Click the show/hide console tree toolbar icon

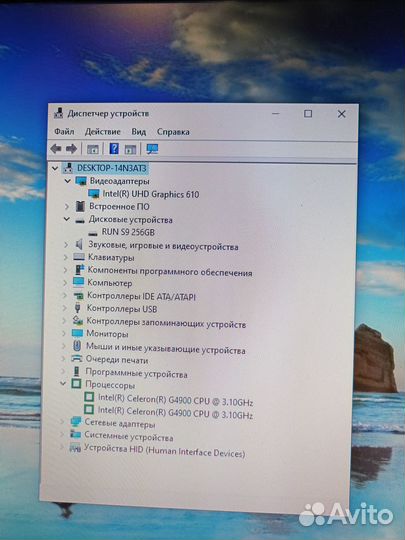(93, 149)
